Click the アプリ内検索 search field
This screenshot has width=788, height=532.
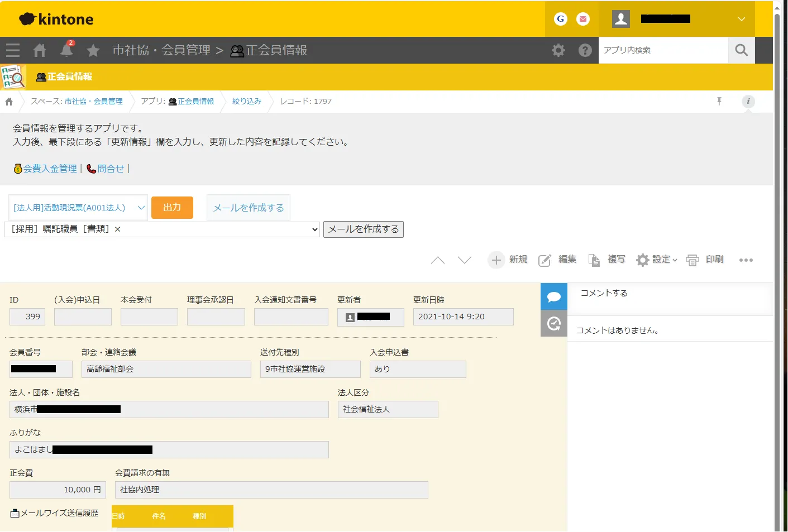pyautogui.click(x=663, y=50)
